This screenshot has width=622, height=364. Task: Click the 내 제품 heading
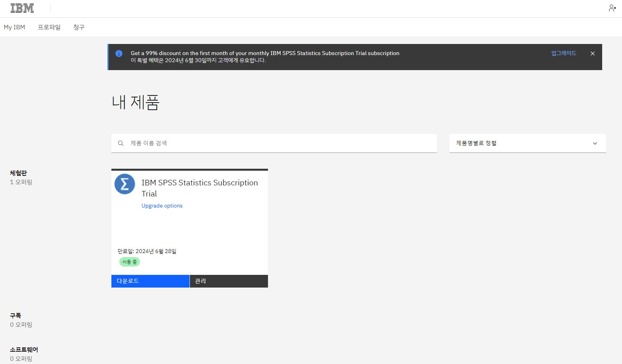[136, 102]
